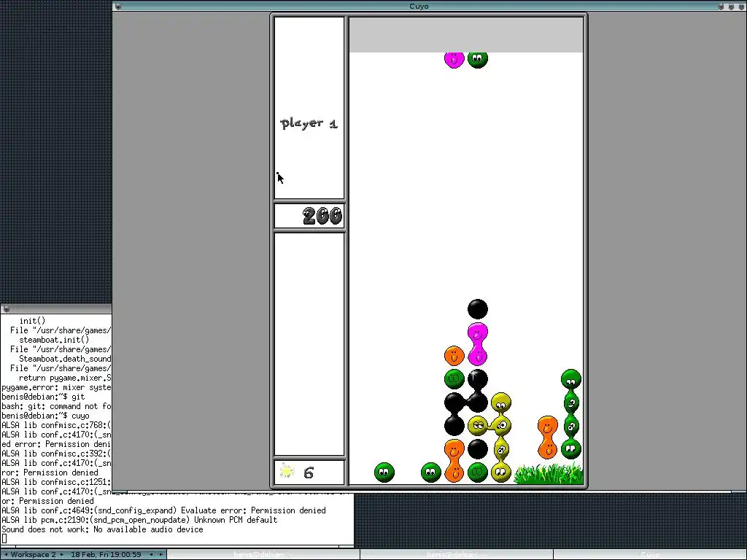Click the 'player 1' label
Screen dimensions: 747x560
309,123
